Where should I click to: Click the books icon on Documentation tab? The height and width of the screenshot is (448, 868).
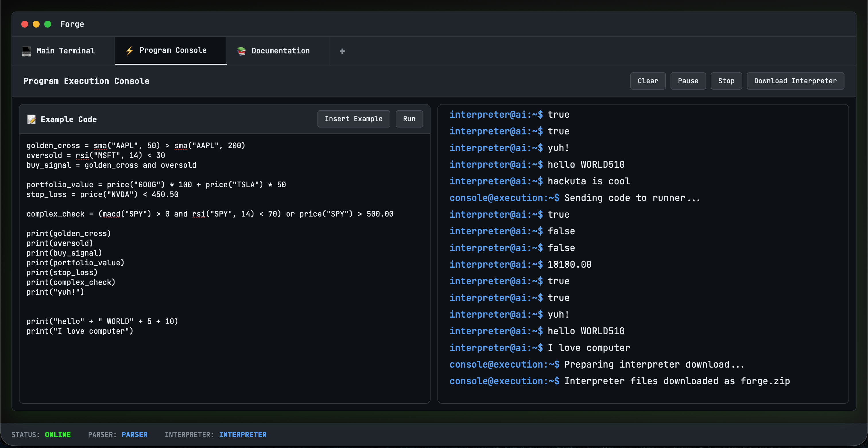tap(241, 51)
